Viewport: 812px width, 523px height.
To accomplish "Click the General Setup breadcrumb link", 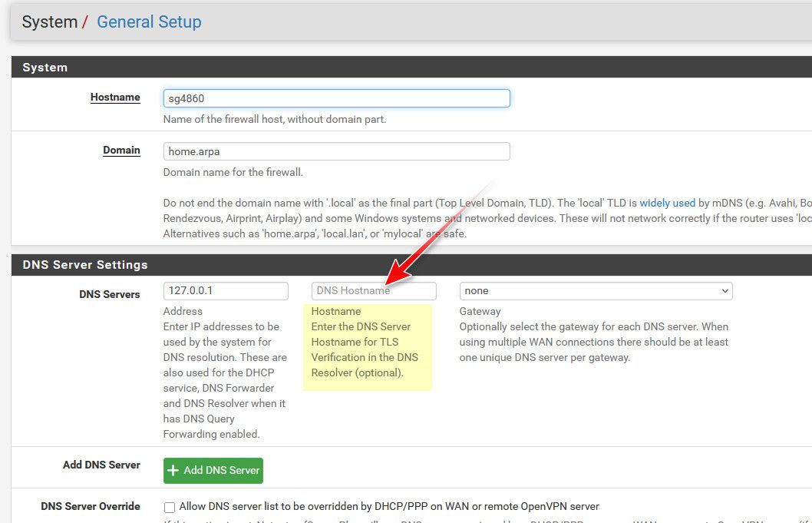I will click(x=149, y=22).
